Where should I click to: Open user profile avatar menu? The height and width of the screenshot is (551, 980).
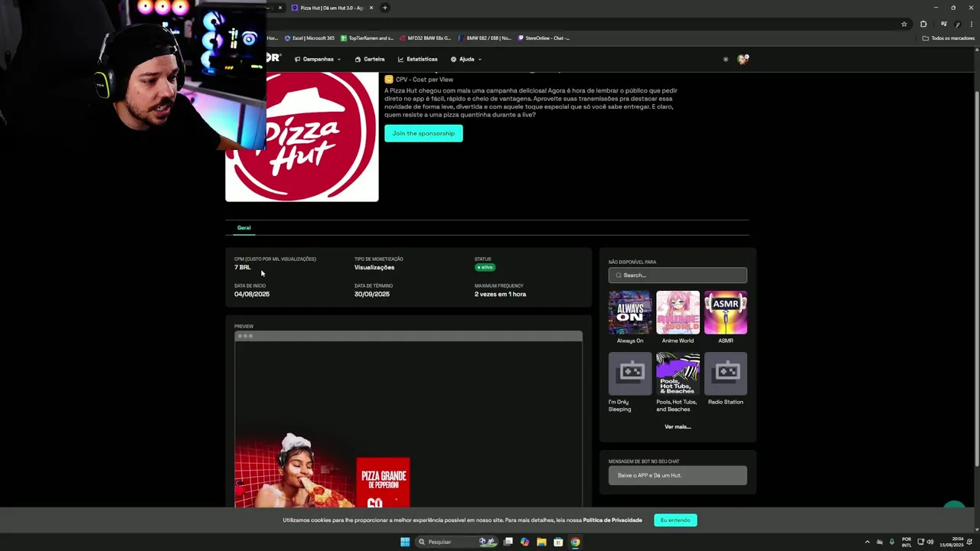click(743, 59)
